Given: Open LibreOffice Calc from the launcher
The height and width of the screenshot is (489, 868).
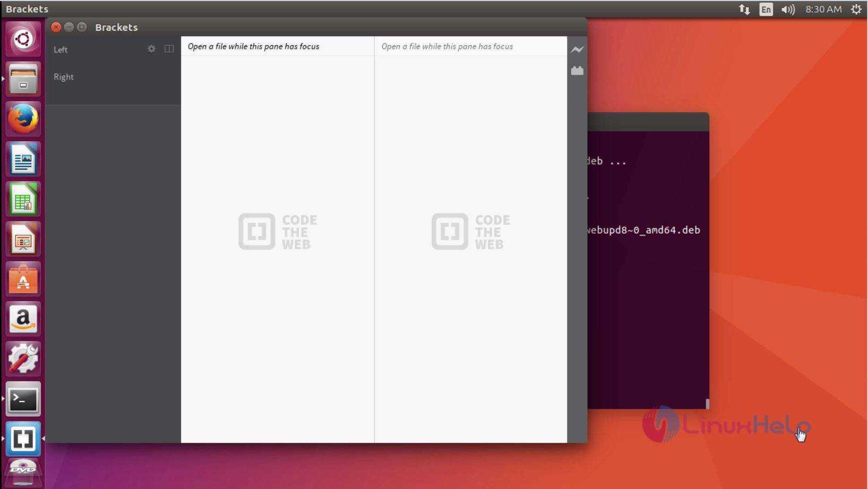Looking at the screenshot, I should click(x=23, y=199).
